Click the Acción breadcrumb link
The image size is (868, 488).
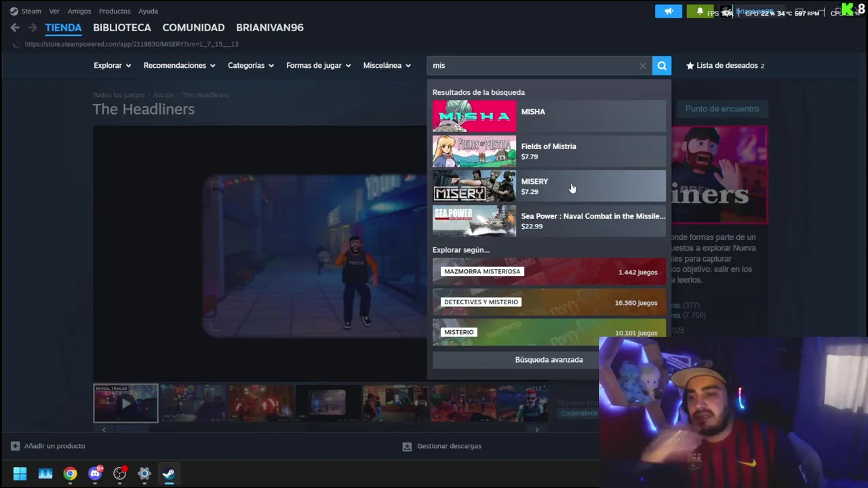tap(163, 95)
